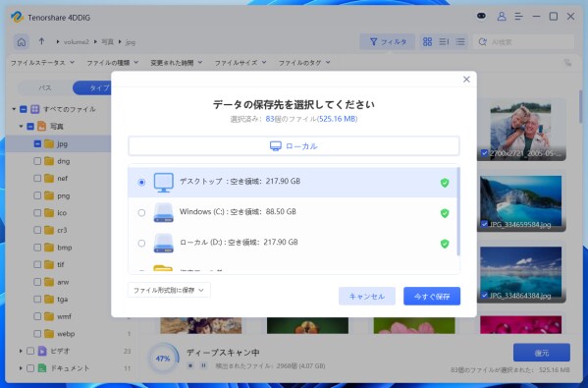
Task: Expand the ビデオ tree node
Action: (x=21, y=351)
